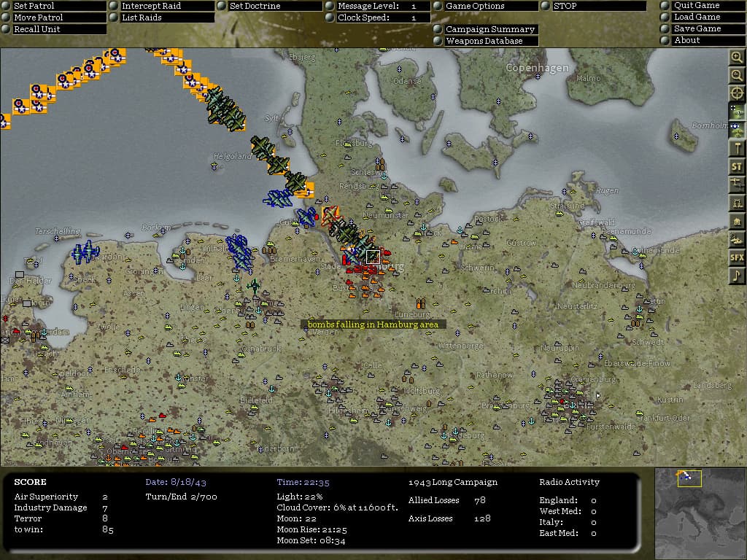Open the Weapons Database

pos(486,41)
